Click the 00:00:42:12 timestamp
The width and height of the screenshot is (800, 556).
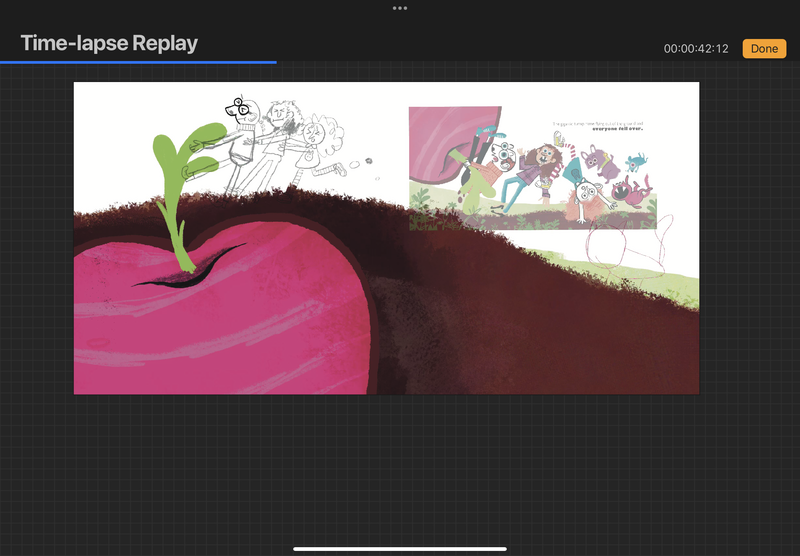pyautogui.click(x=698, y=49)
